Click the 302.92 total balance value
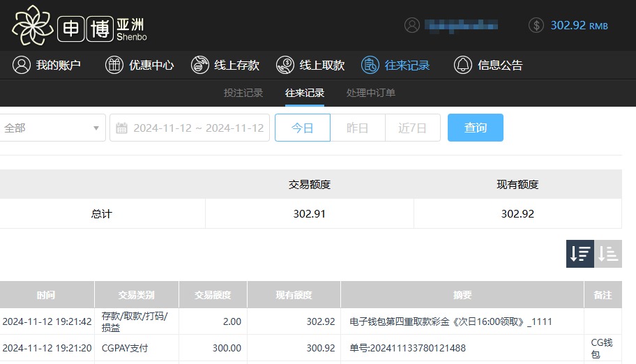 click(x=517, y=214)
